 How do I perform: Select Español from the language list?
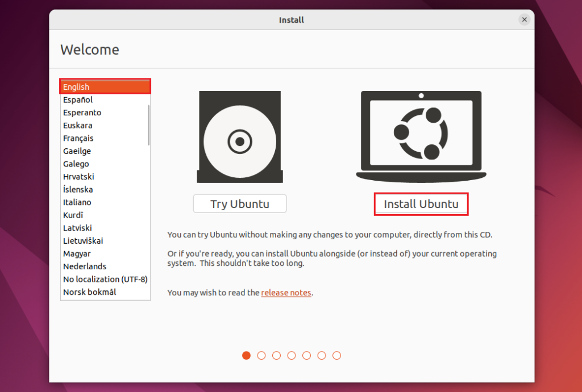pos(77,99)
